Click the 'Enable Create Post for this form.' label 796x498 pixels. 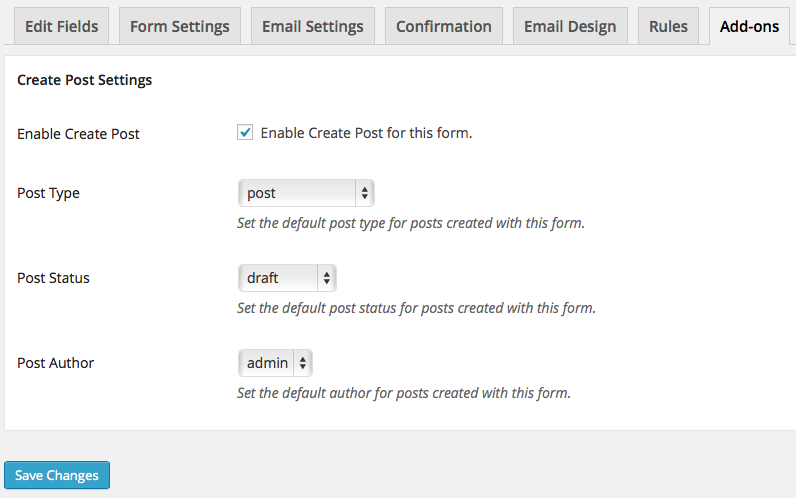click(x=366, y=133)
